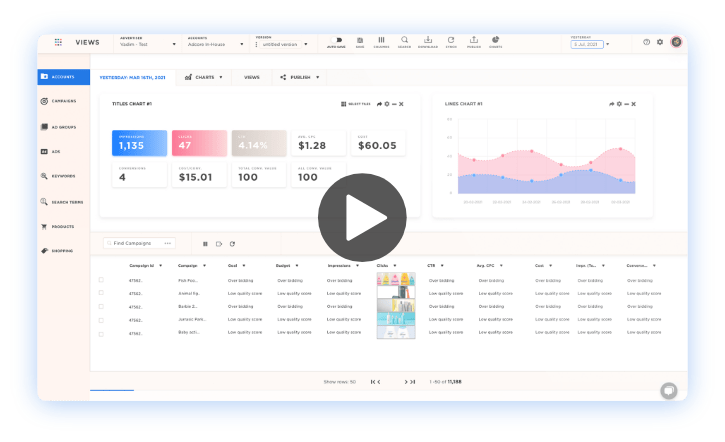Click the Download icon in top toolbar

pyautogui.click(x=428, y=42)
